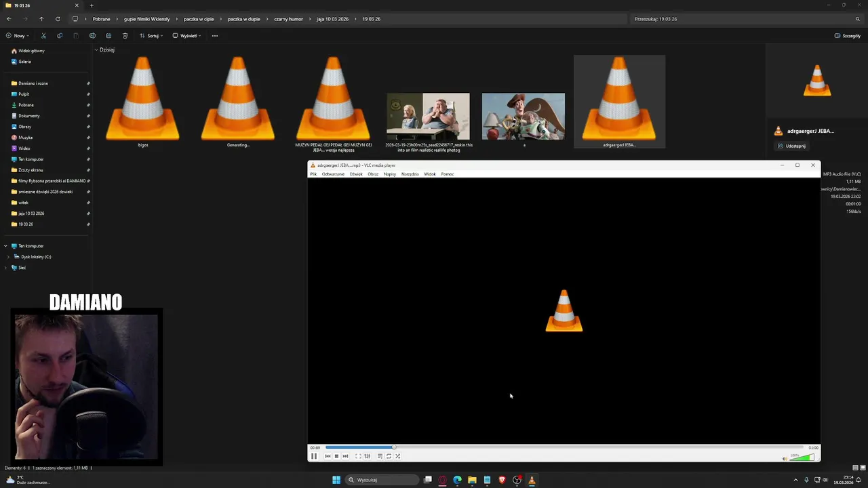Image resolution: width=868 pixels, height=488 pixels.
Task: Go up one folder level
Action: pyautogui.click(x=41, y=19)
